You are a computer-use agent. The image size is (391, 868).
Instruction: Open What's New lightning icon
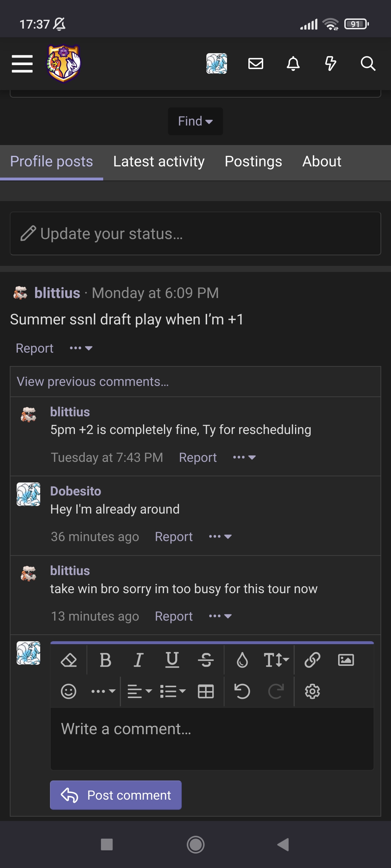click(x=330, y=64)
